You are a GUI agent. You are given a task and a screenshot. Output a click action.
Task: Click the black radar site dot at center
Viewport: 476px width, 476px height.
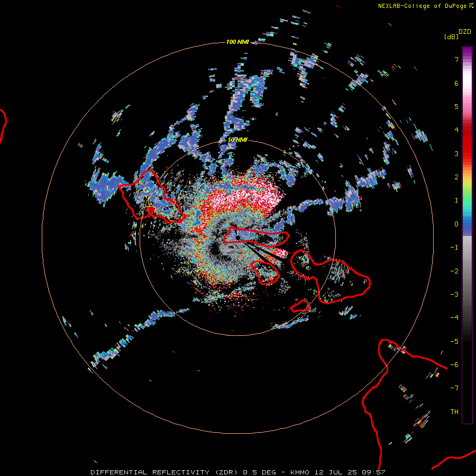(238, 237)
